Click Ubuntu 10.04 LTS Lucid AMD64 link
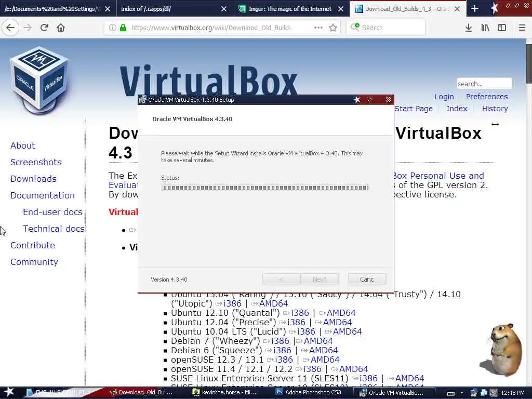 pyautogui.click(x=347, y=331)
